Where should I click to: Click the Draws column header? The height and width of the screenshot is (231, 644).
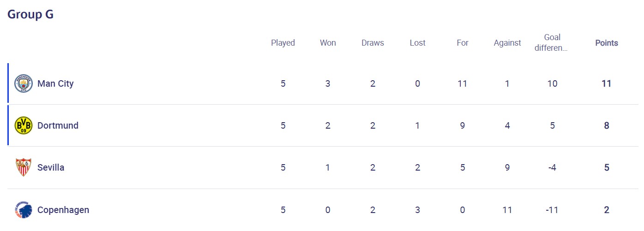[x=373, y=43]
